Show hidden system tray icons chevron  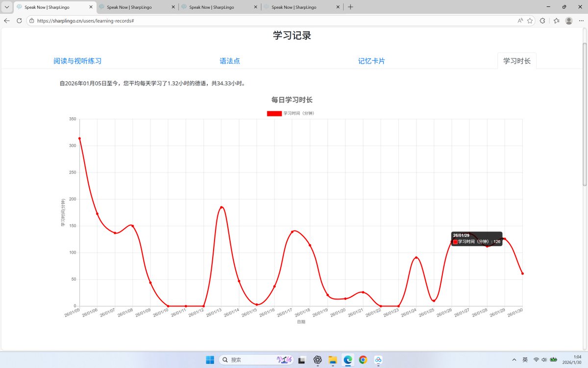click(514, 360)
